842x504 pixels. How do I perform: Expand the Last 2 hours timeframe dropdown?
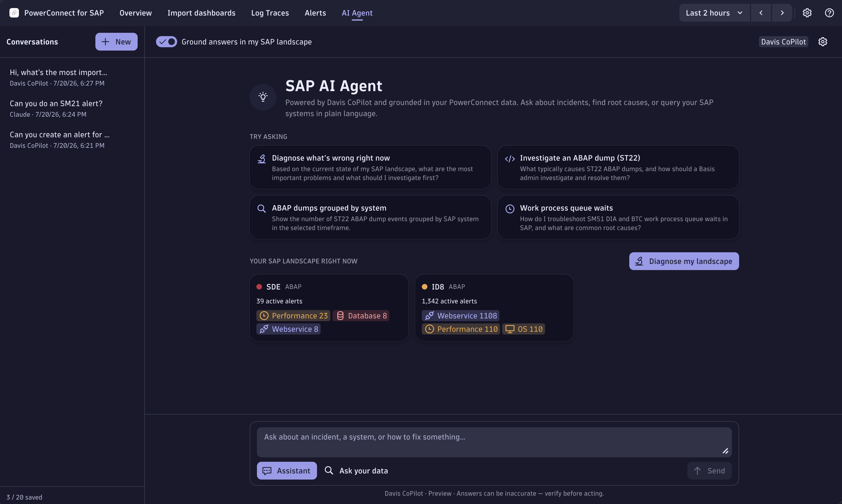[x=714, y=13]
